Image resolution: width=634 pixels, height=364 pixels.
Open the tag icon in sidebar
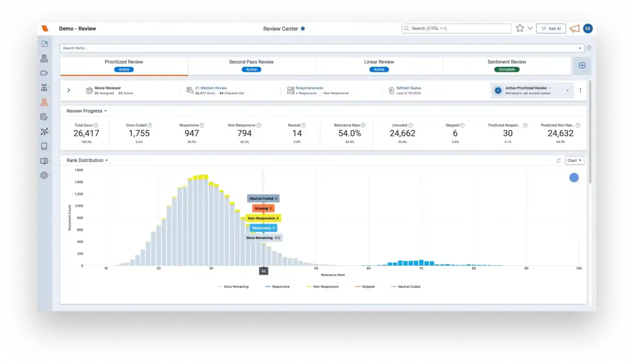(44, 73)
